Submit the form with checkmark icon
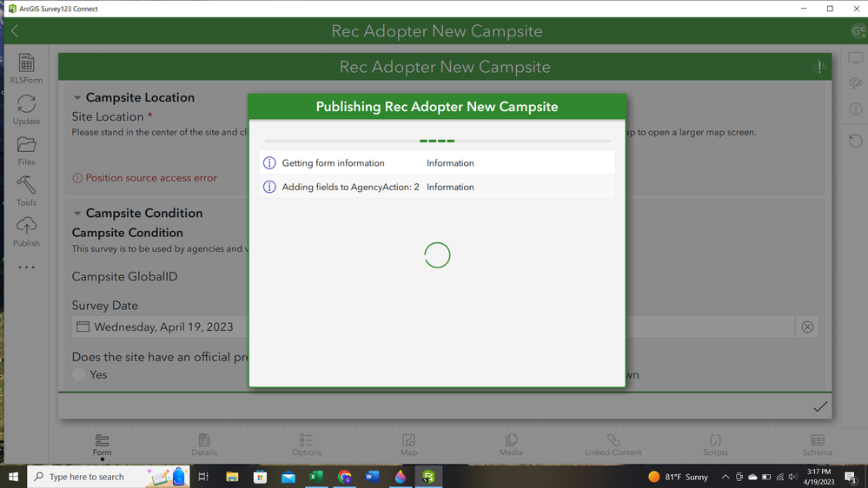 pyautogui.click(x=820, y=406)
